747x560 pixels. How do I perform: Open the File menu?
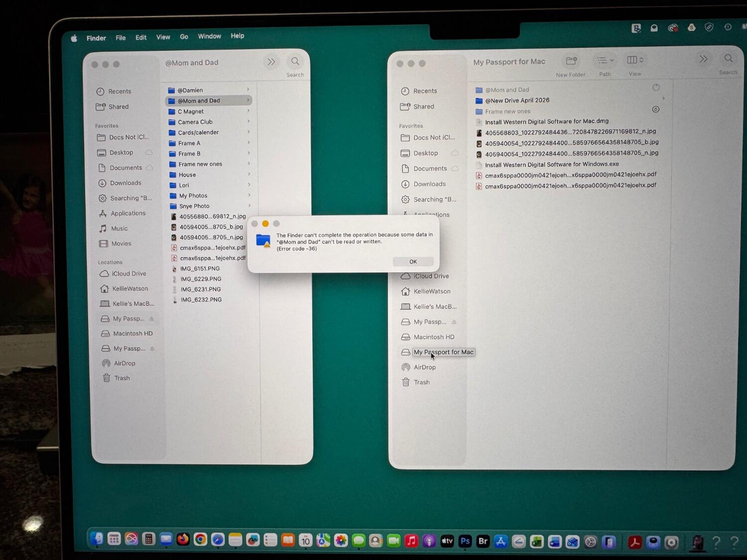[x=121, y=38]
